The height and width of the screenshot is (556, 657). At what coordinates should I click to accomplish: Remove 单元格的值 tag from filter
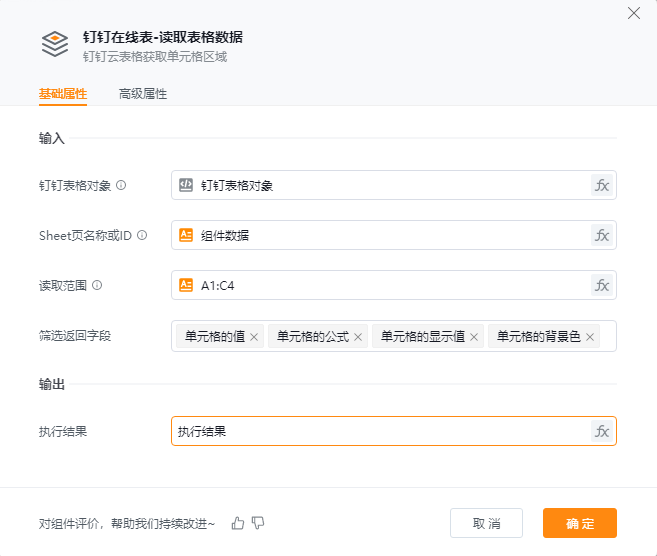254,337
